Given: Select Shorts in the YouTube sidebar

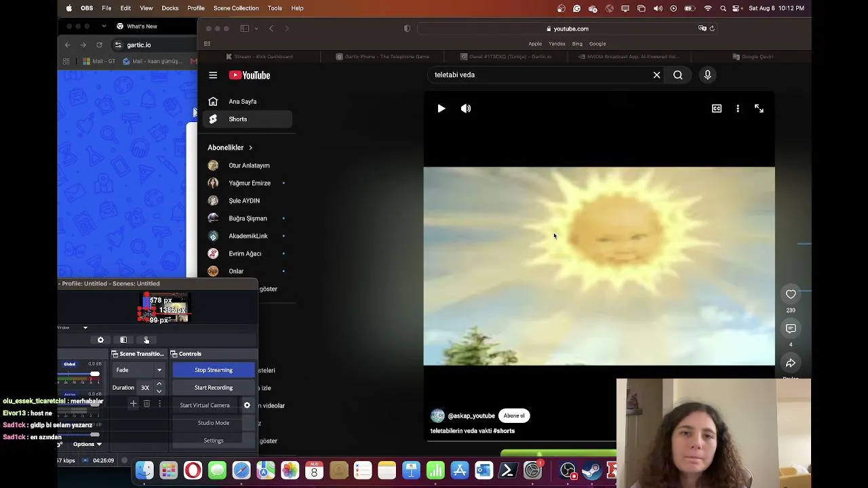Looking at the screenshot, I should [x=248, y=119].
